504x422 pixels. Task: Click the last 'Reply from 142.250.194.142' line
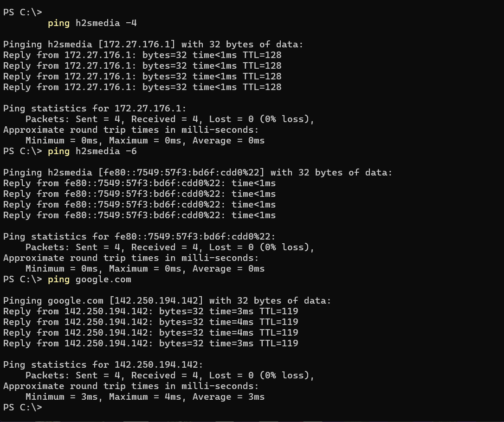click(x=150, y=343)
